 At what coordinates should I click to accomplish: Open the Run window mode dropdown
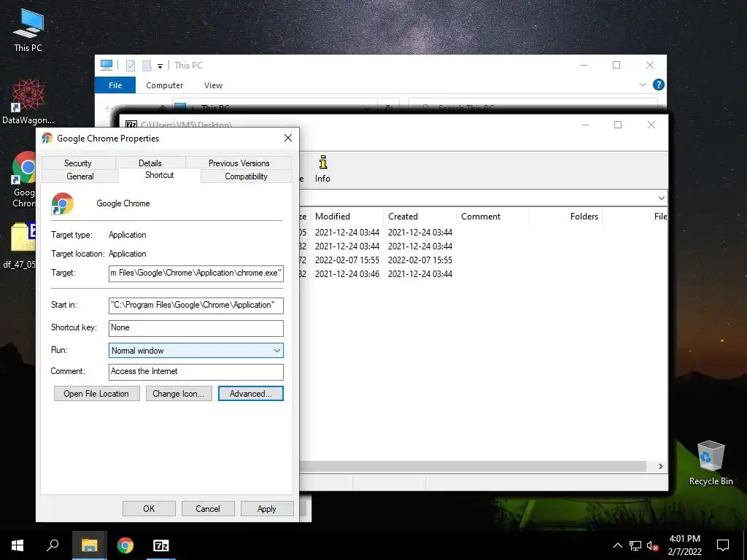196,351
